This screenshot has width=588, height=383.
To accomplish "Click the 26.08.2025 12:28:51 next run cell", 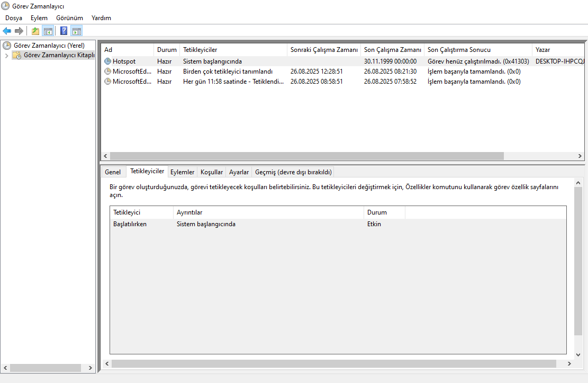I will pos(316,72).
